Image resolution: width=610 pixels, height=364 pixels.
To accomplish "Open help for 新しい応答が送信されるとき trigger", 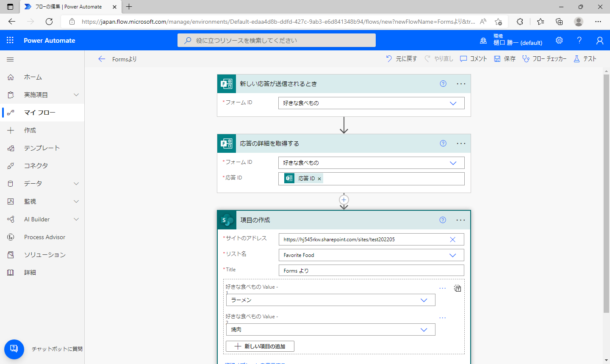I will [x=443, y=84].
